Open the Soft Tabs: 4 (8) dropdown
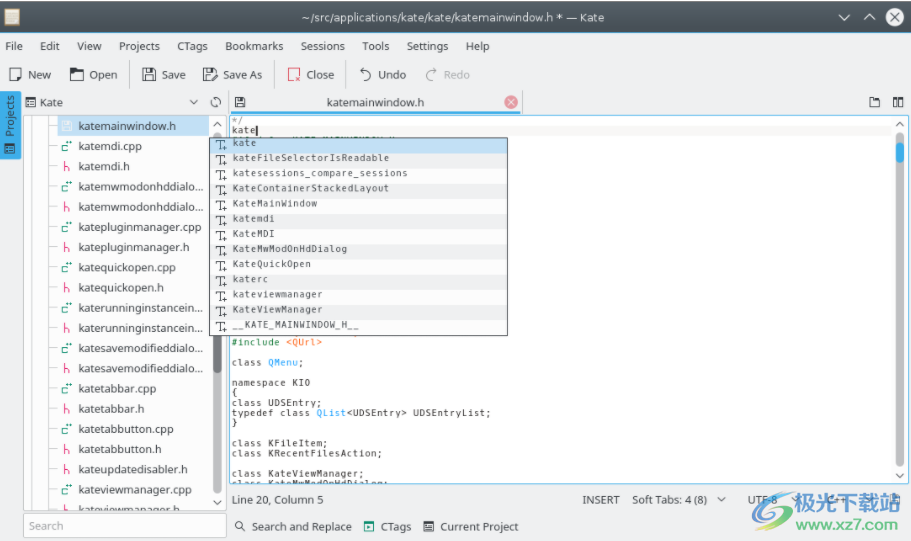The image size is (911, 541). click(679, 500)
